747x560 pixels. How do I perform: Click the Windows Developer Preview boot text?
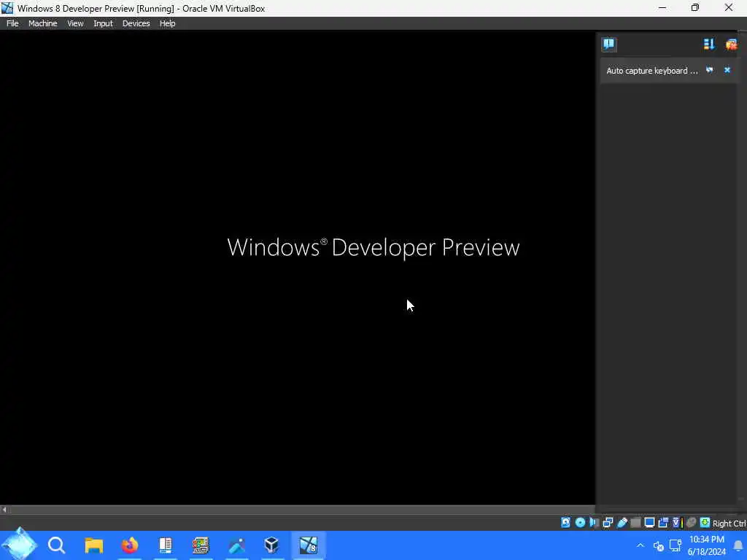click(x=373, y=247)
